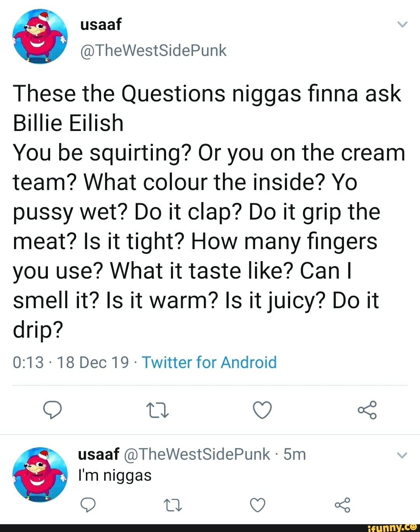Open the bold usaaf name on the reply
The width and height of the screenshot is (420, 532).
(98, 454)
